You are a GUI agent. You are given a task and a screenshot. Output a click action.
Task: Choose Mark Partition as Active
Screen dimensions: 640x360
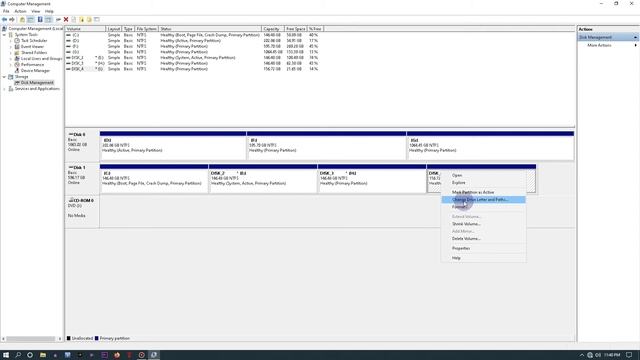click(483, 192)
